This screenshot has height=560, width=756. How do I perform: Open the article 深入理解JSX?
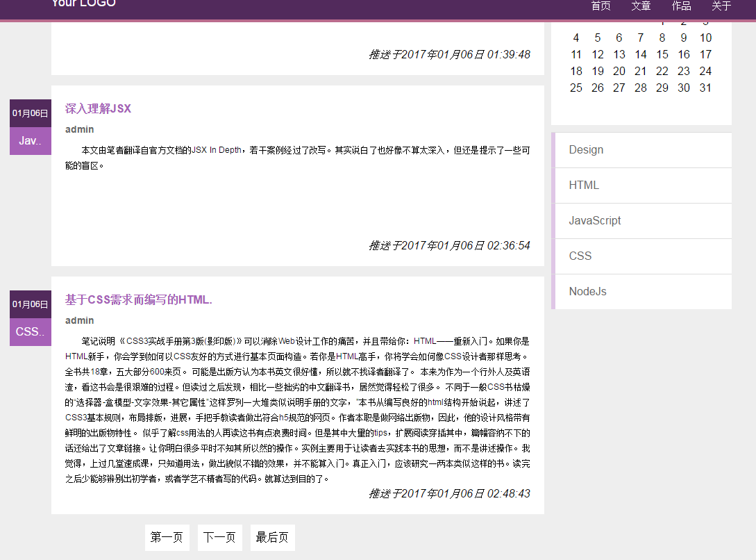coord(96,109)
